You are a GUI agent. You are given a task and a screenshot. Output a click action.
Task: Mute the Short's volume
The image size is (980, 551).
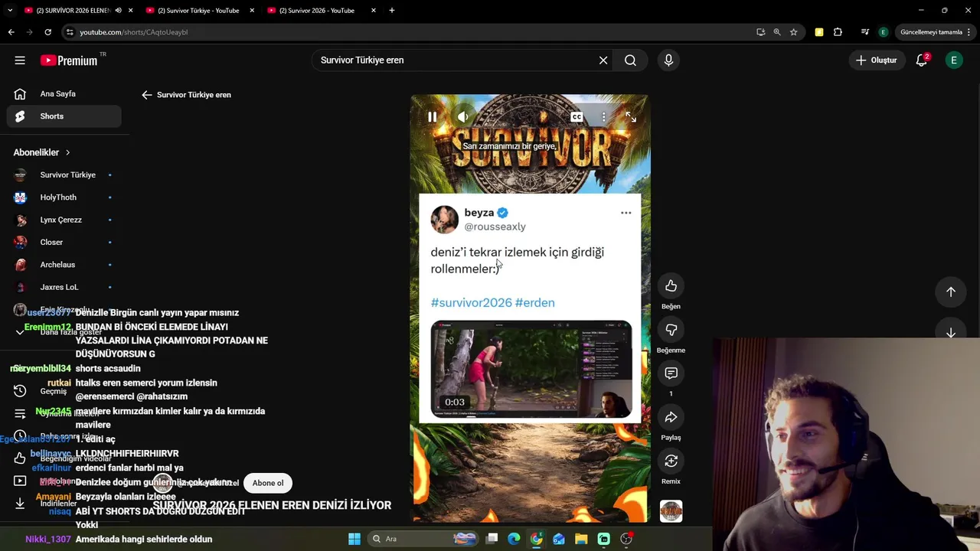click(x=463, y=117)
